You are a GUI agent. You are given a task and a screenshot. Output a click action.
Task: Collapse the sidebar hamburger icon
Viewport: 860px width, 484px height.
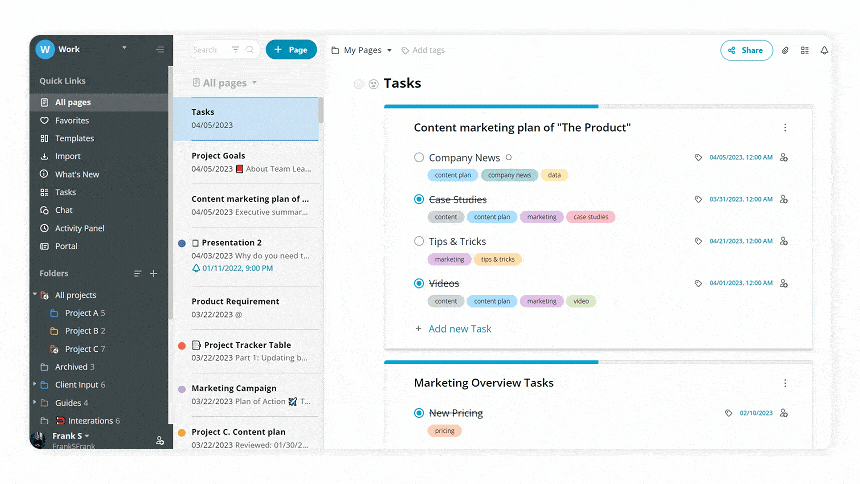[x=160, y=49]
